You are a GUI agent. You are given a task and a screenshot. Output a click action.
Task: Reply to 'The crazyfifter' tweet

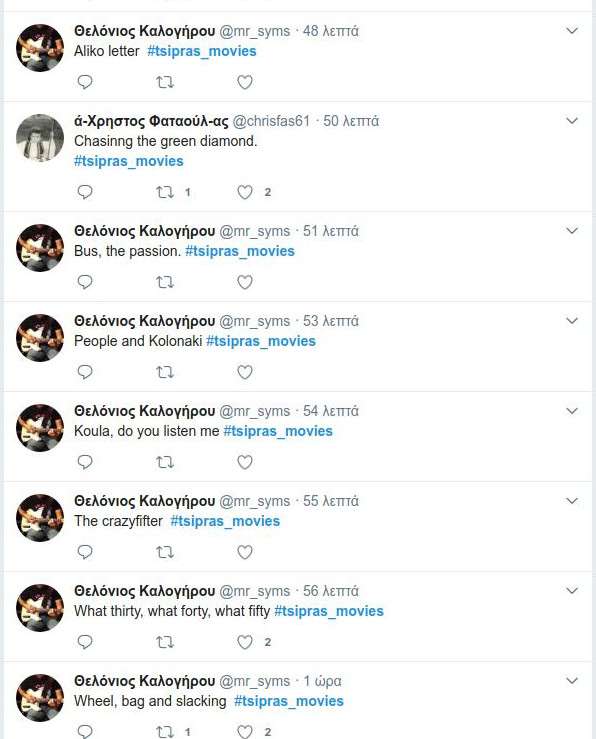[85, 552]
